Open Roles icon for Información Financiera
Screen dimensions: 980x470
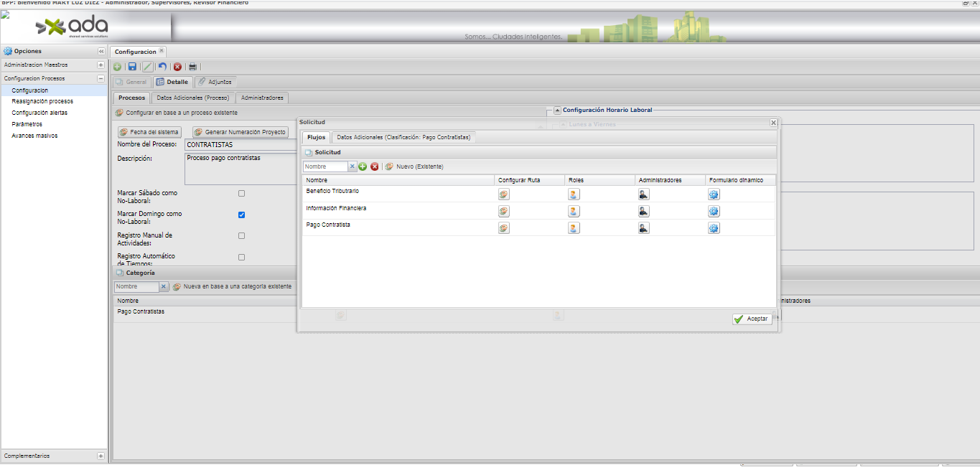coord(574,211)
